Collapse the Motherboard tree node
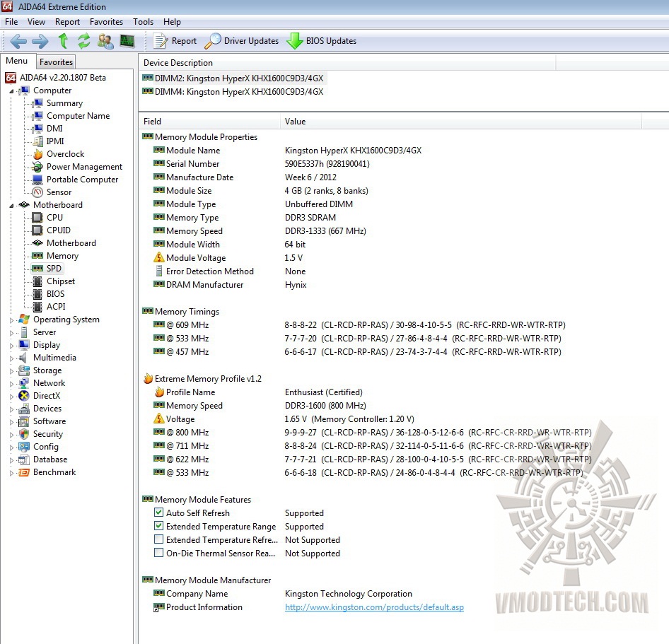This screenshot has height=644, width=669. (x=11, y=205)
